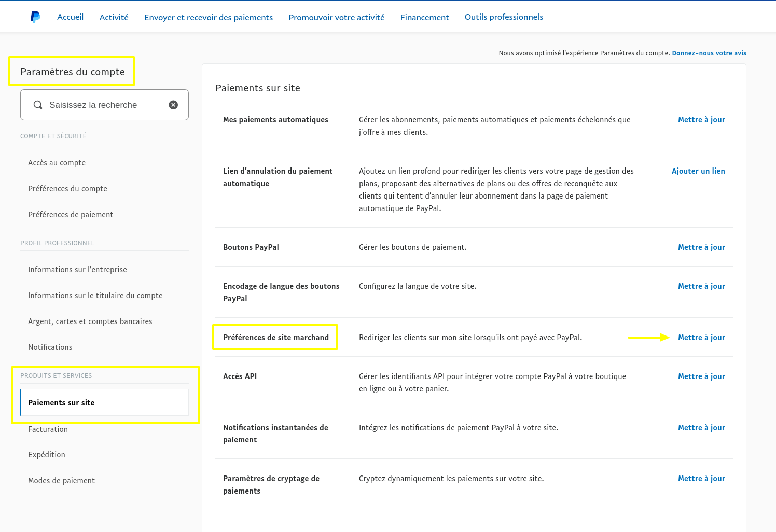
Task: Select the Paiements sur site section
Action: coord(61,402)
